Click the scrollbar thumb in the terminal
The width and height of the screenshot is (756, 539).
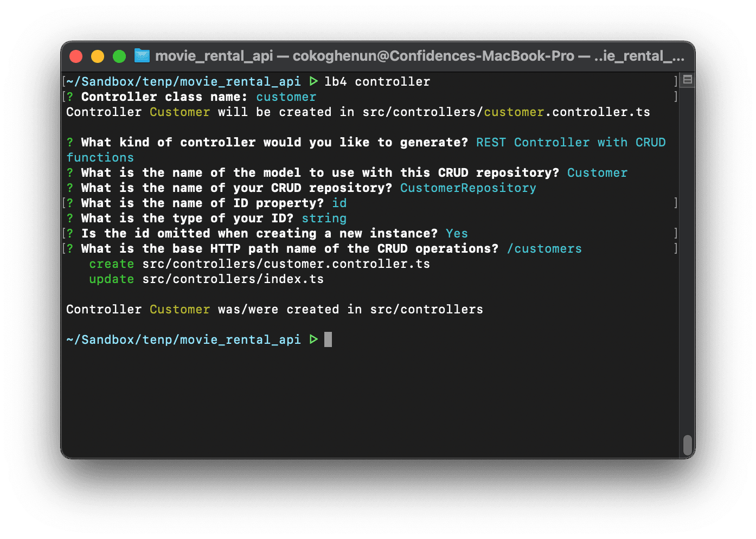(x=687, y=445)
